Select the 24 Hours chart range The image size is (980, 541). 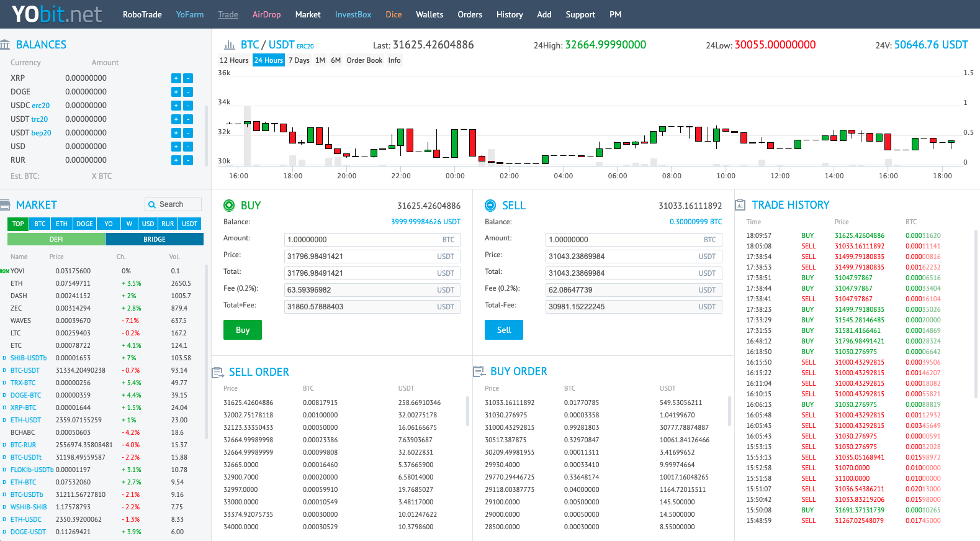point(269,60)
